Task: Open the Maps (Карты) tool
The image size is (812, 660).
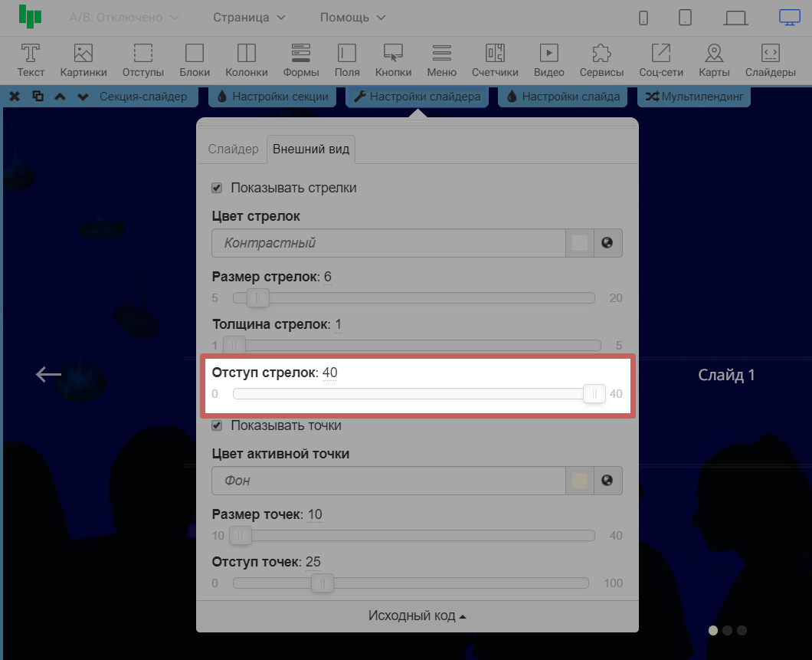Action: coord(714,60)
